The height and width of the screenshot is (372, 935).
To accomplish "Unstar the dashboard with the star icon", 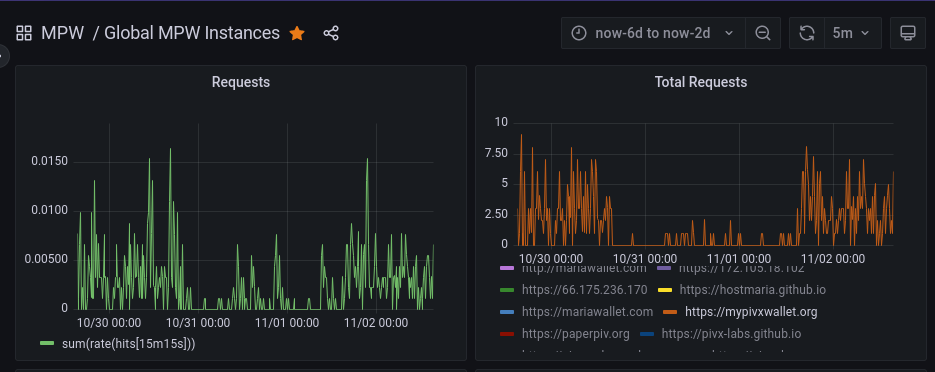I will tap(297, 33).
